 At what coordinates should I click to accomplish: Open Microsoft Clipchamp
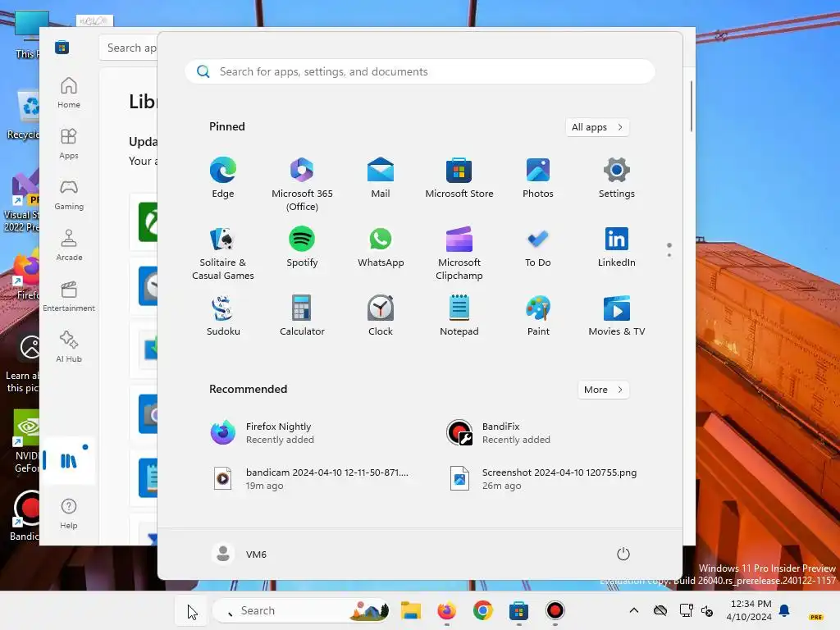tap(459, 254)
